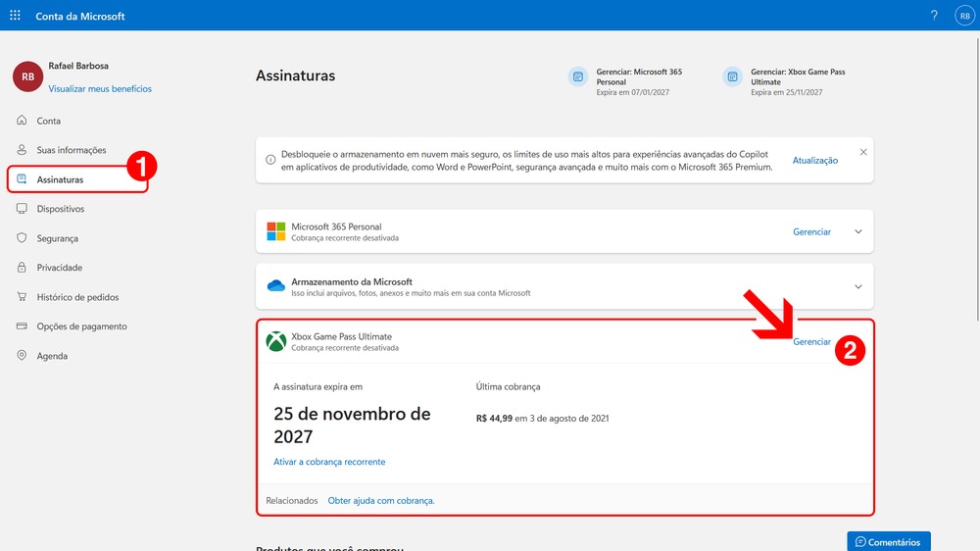Screen dimensions: 980x551
Task: Click the Atualização link in the banner
Action: 814,161
